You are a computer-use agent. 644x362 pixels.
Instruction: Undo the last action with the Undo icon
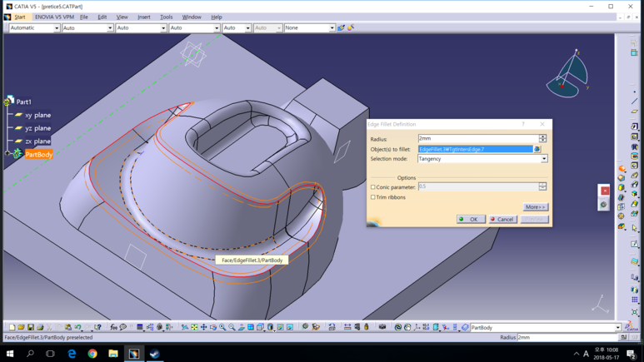(x=77, y=327)
